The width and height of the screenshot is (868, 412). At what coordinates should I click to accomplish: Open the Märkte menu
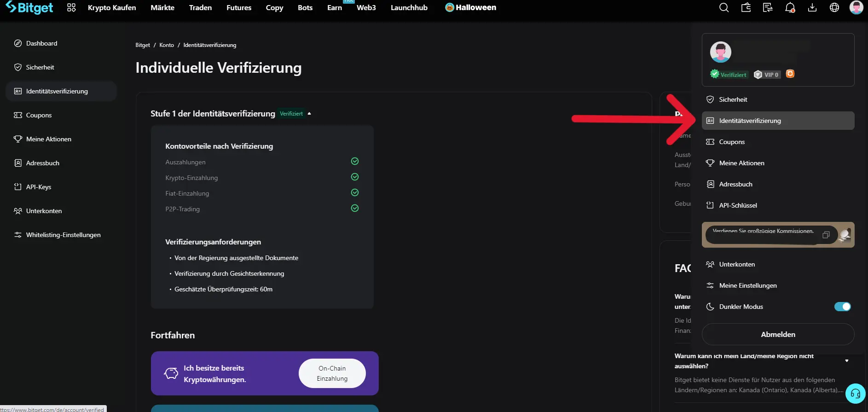[162, 8]
